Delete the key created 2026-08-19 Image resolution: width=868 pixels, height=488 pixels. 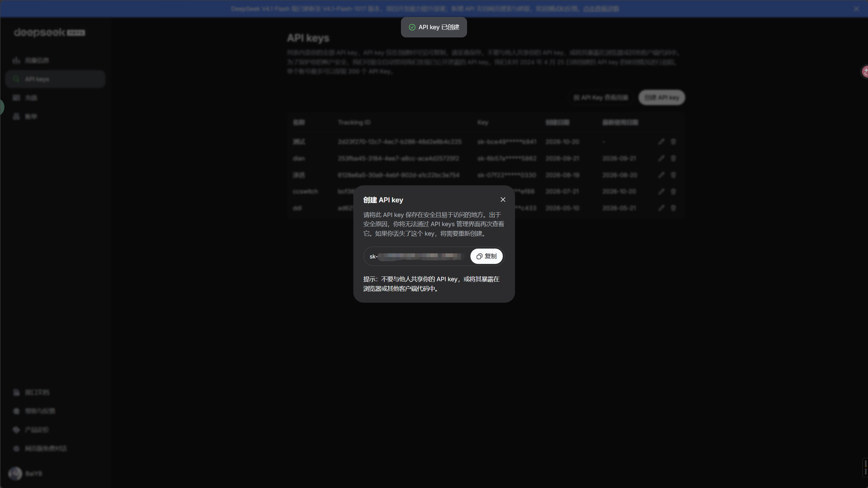(x=673, y=175)
